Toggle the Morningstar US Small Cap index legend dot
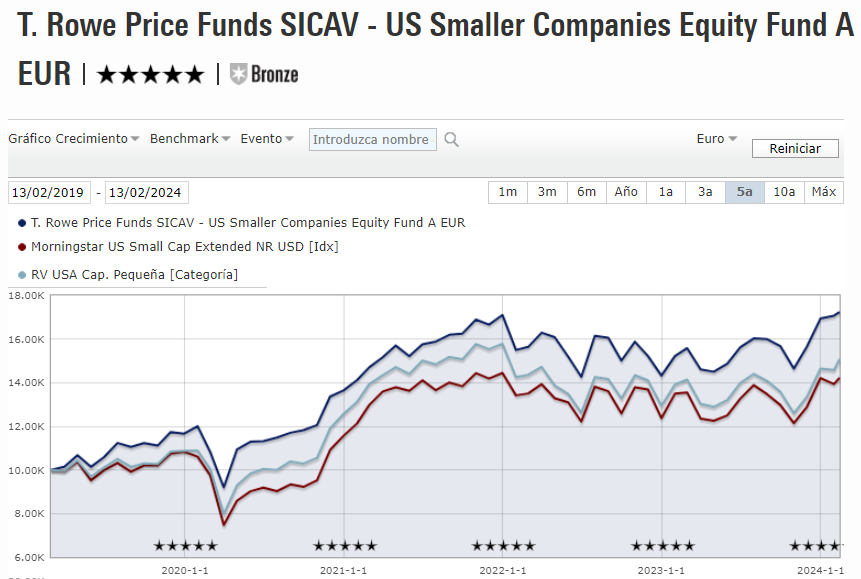This screenshot has height=579, width=861. pyautogui.click(x=23, y=247)
